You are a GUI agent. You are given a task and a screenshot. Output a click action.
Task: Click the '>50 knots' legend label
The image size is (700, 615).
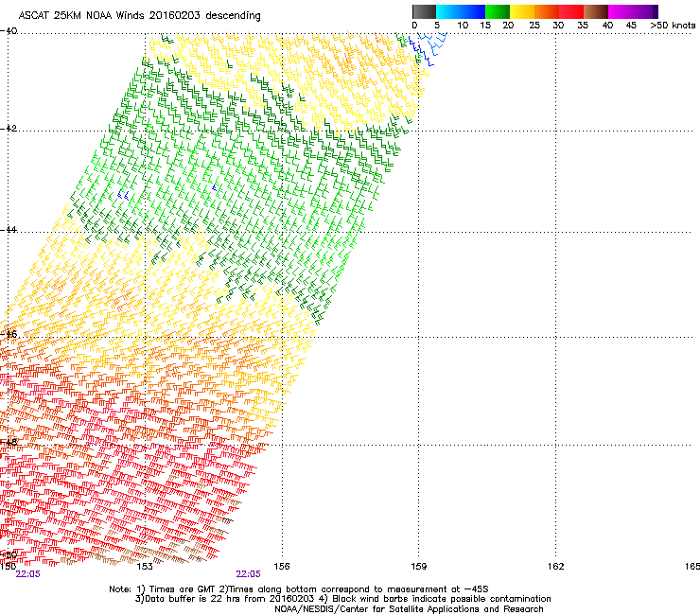673,26
